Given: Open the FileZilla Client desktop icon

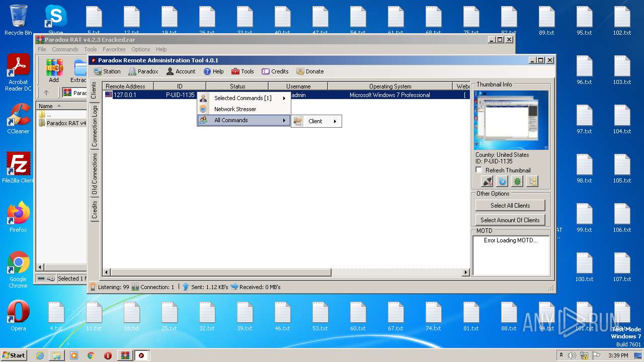Looking at the screenshot, I should pyautogui.click(x=18, y=168).
